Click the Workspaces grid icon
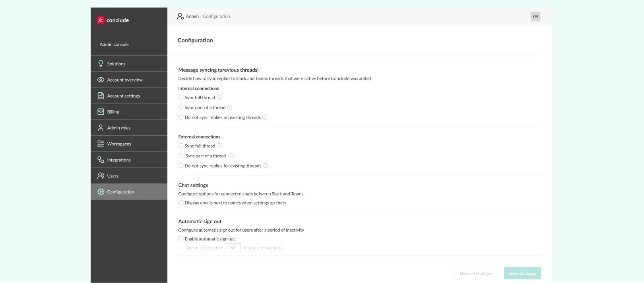The width and height of the screenshot is (644, 283). coord(101,144)
